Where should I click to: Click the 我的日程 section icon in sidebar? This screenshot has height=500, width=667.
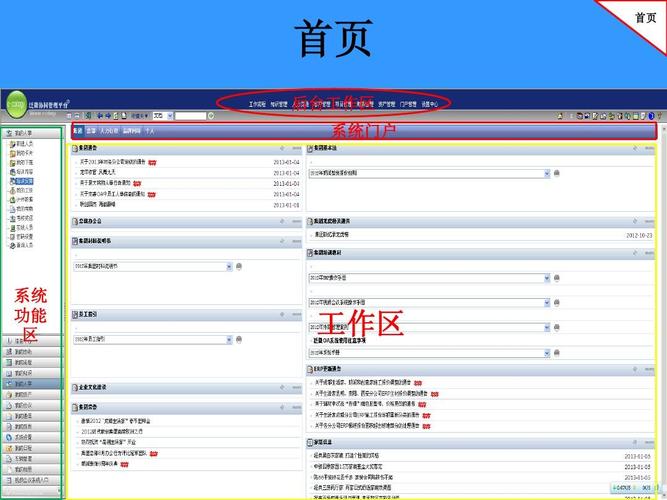click(9, 448)
